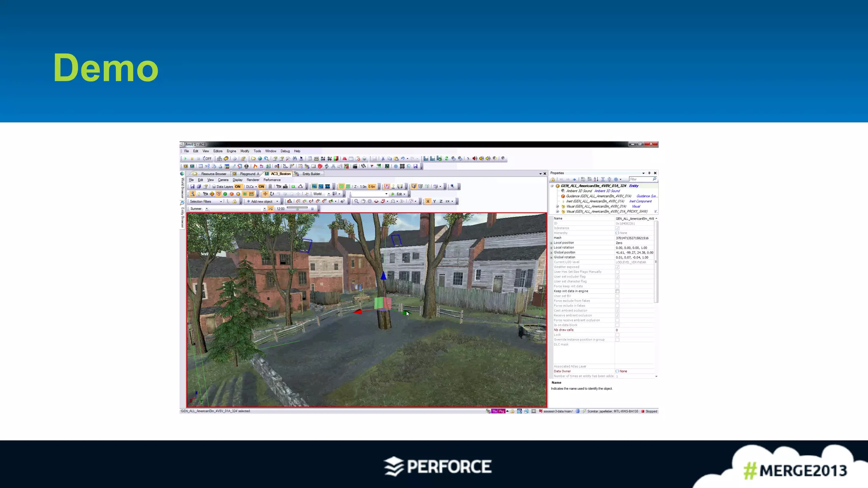Click the OFF button in main toolbar
This screenshot has width=868, height=488.
(x=207, y=158)
